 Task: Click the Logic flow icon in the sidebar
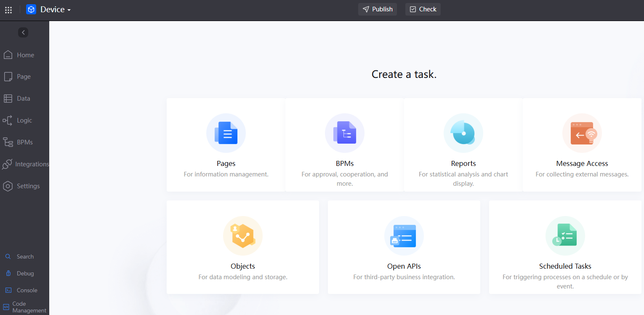(8, 120)
